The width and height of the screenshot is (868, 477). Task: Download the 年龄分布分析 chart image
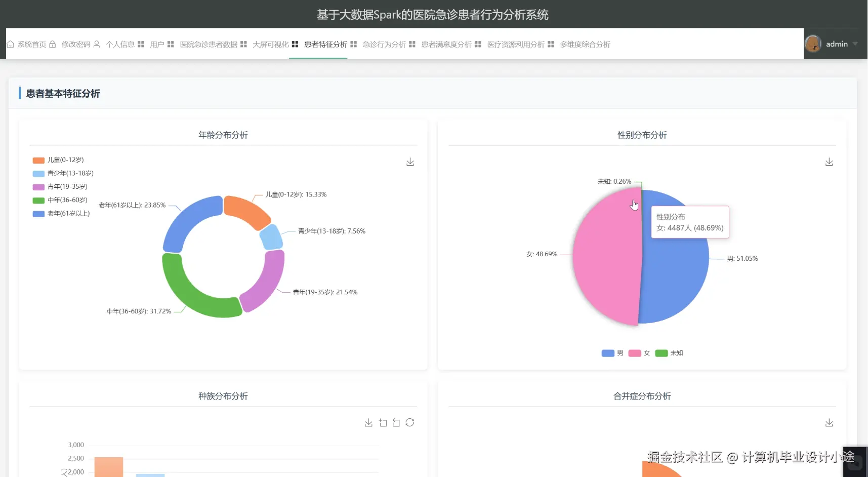coord(410,162)
